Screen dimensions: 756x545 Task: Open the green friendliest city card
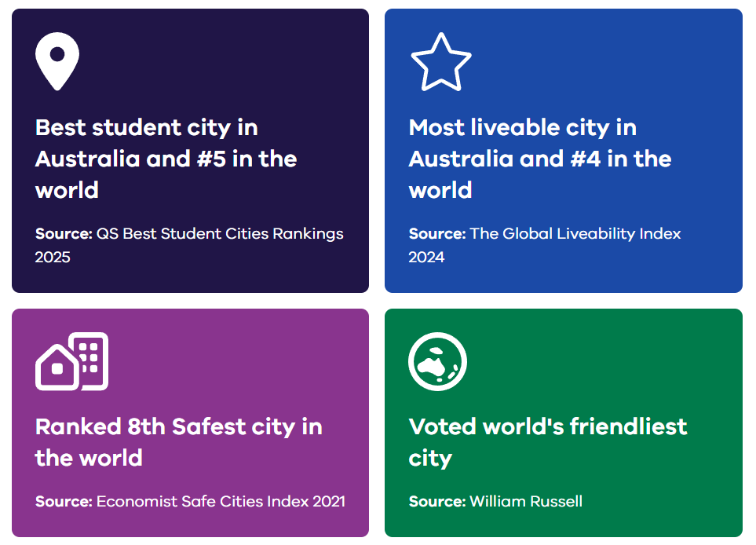click(x=564, y=423)
